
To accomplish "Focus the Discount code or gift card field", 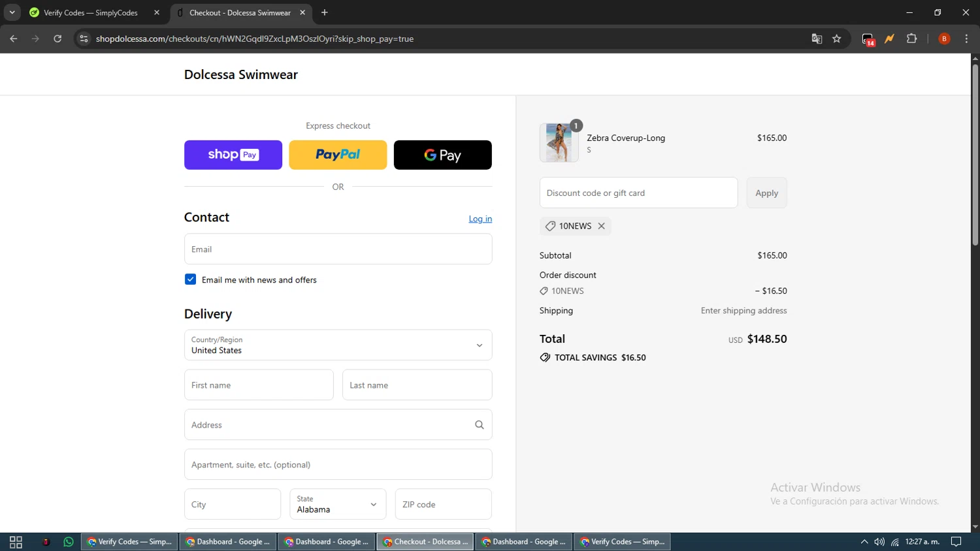I will point(639,193).
